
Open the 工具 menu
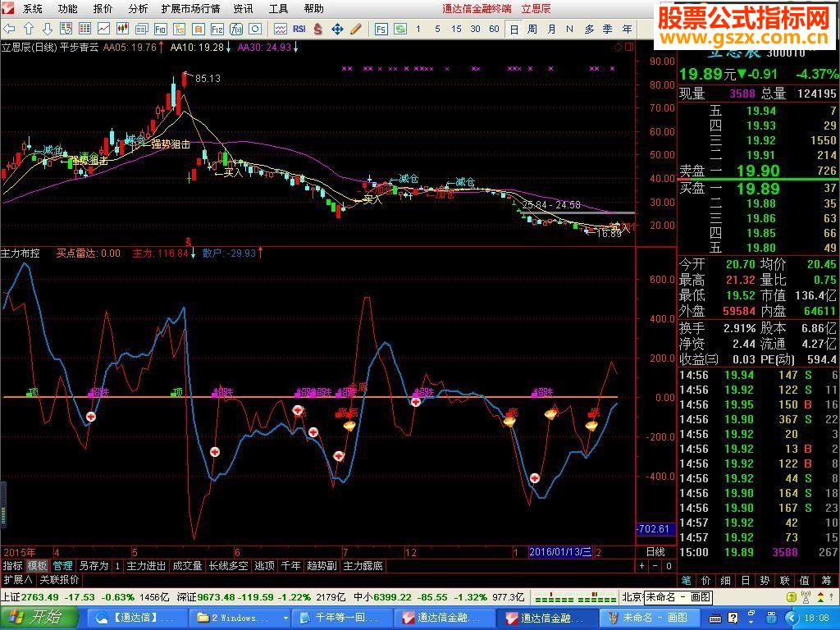coord(279,8)
